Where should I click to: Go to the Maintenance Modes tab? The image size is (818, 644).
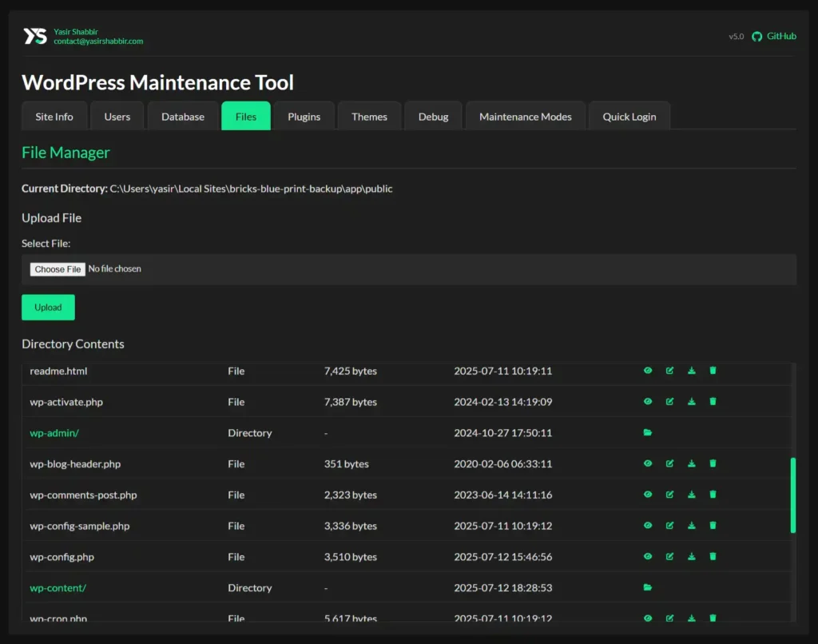click(x=526, y=117)
